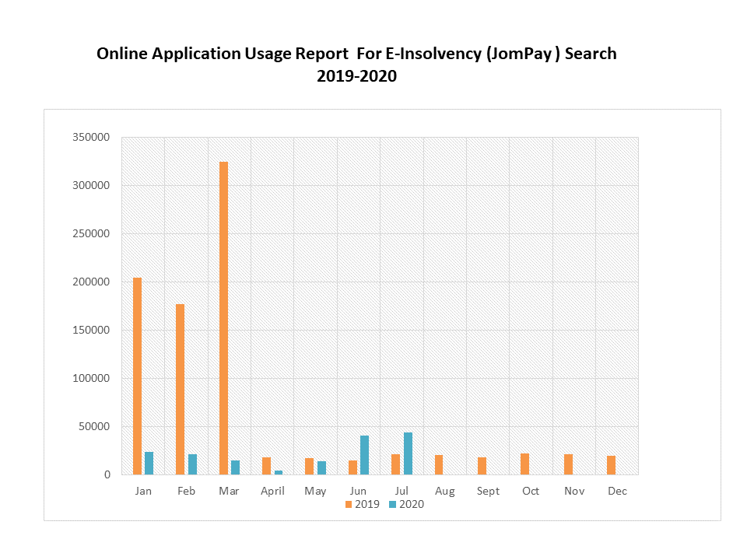Select the blue 2020 bar for Jan
Image resolution: width=747 pixels, height=560 pixels.
(149, 464)
